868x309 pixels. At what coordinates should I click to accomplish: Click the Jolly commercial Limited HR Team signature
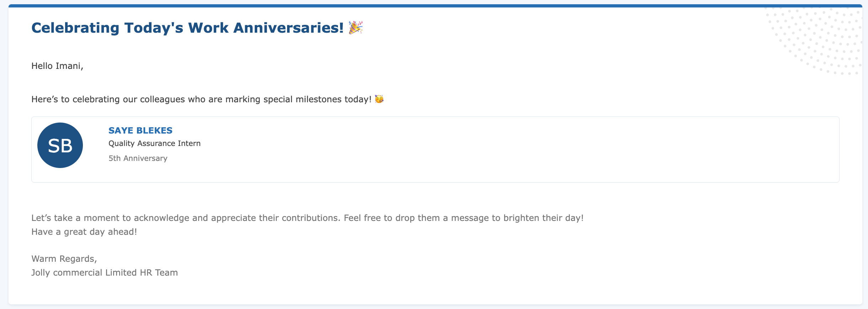[x=105, y=273]
